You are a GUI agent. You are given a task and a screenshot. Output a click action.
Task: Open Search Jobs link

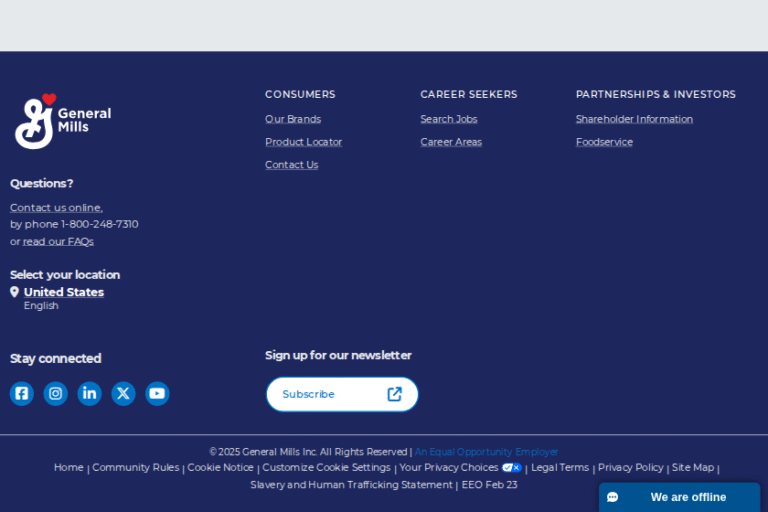(448, 119)
